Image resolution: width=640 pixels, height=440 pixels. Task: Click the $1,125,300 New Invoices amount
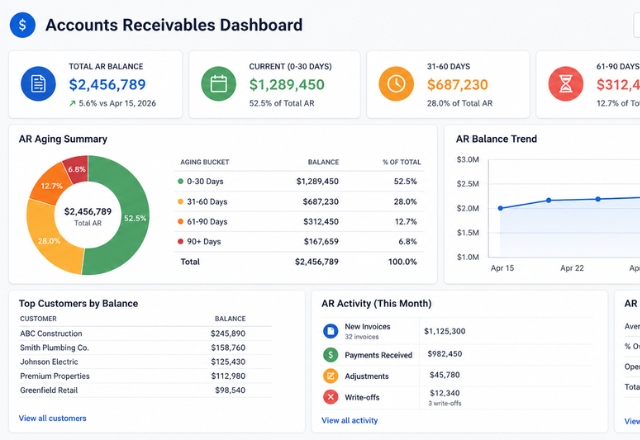pos(444,331)
